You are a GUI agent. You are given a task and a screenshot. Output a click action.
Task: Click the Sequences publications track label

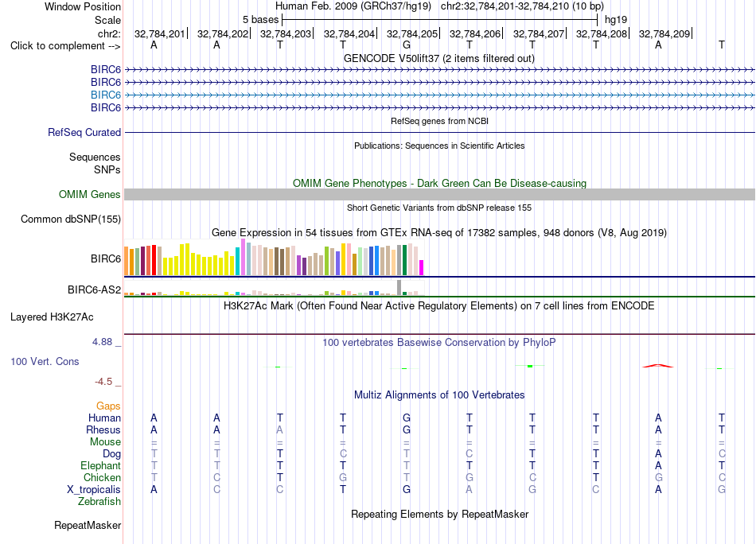coord(95,157)
